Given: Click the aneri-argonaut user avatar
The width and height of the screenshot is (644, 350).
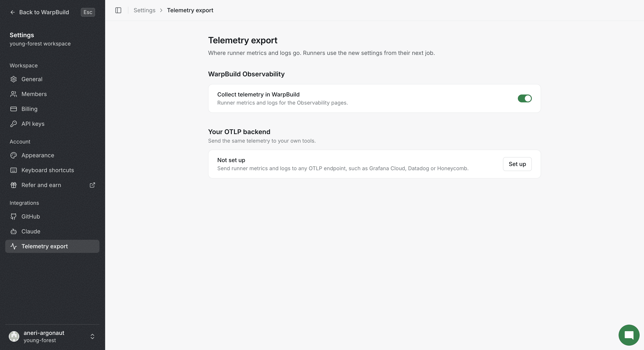Looking at the screenshot, I should click(14, 336).
